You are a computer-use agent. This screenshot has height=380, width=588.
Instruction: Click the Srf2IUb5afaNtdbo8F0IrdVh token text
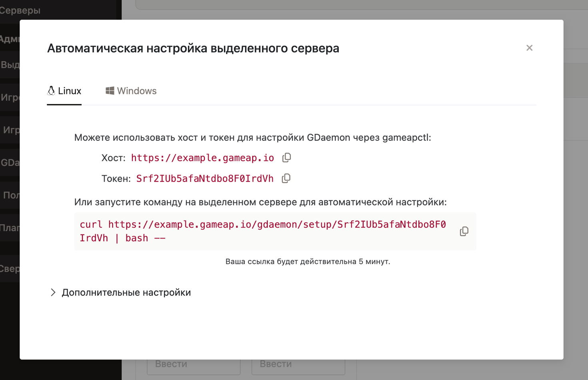[x=205, y=179]
